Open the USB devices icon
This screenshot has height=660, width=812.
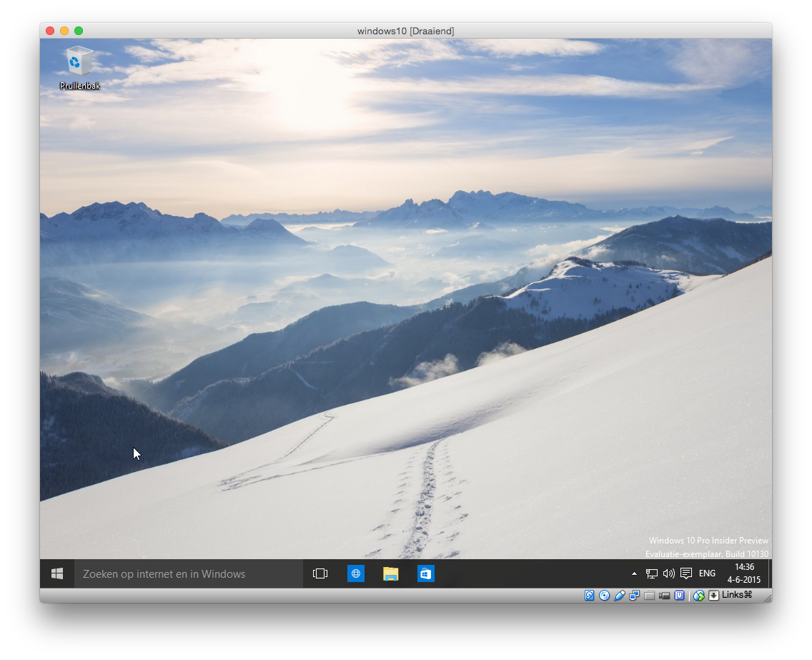click(x=620, y=596)
